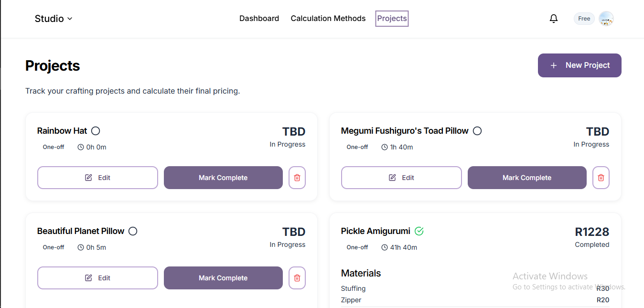Screen dimensions: 644x308
Task: Click the user profile avatar
Action: (x=606, y=19)
